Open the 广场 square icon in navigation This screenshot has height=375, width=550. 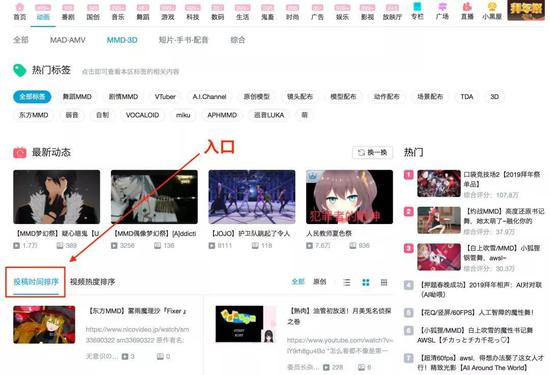[x=442, y=12]
